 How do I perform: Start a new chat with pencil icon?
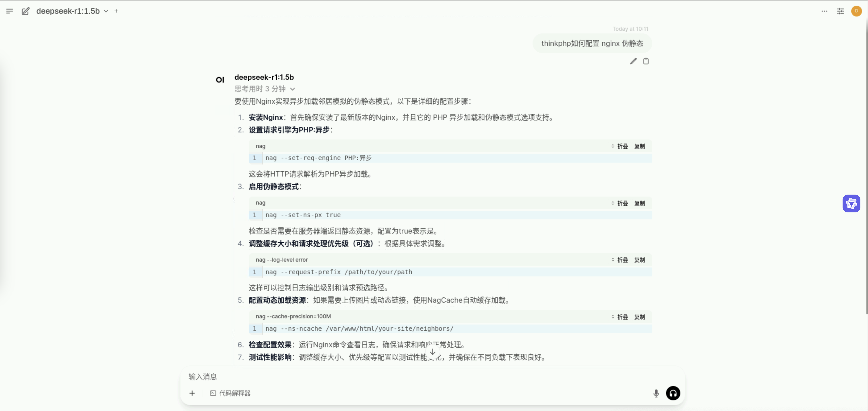26,11
